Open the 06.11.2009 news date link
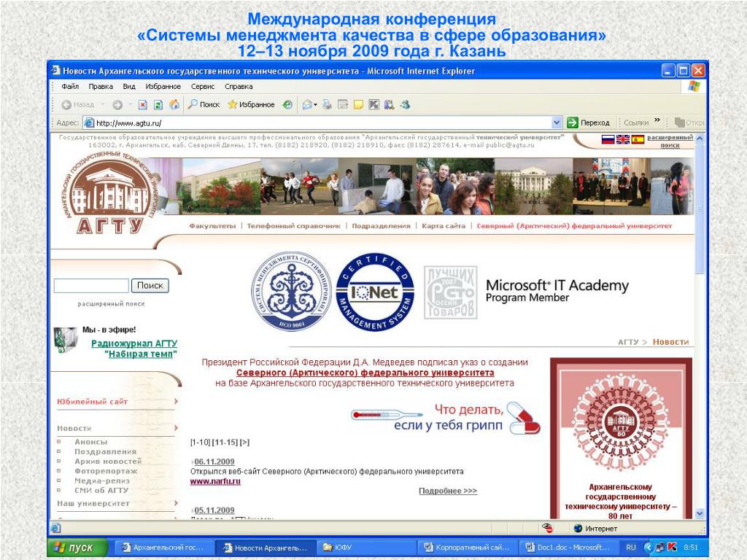Viewport: 747px width, 560px height. click(214, 462)
